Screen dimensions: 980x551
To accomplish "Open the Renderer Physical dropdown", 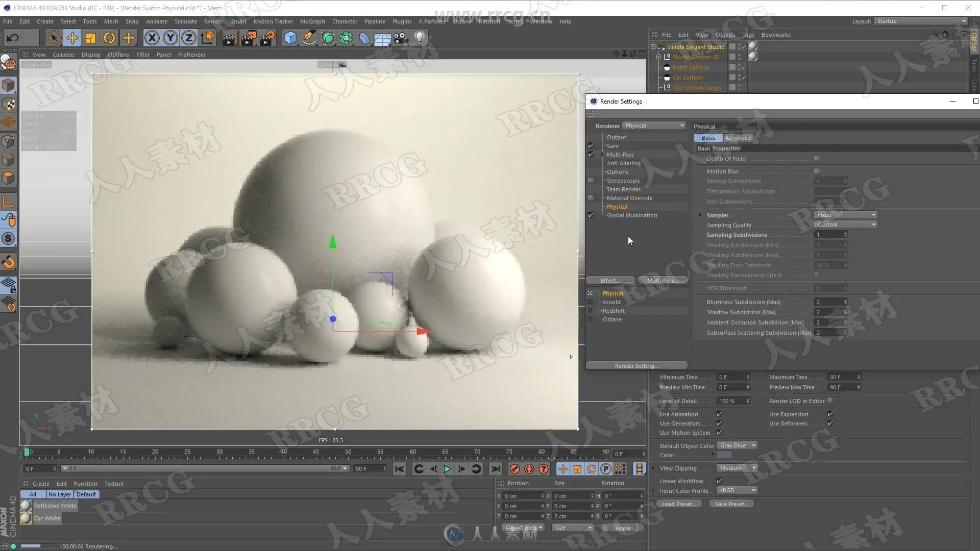I will tap(654, 126).
